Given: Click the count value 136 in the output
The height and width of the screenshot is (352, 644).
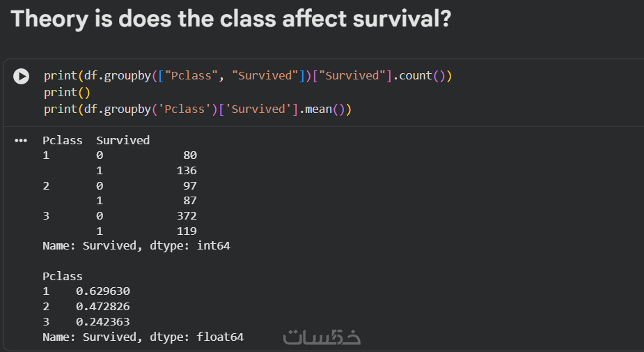Looking at the screenshot, I should [186, 171].
